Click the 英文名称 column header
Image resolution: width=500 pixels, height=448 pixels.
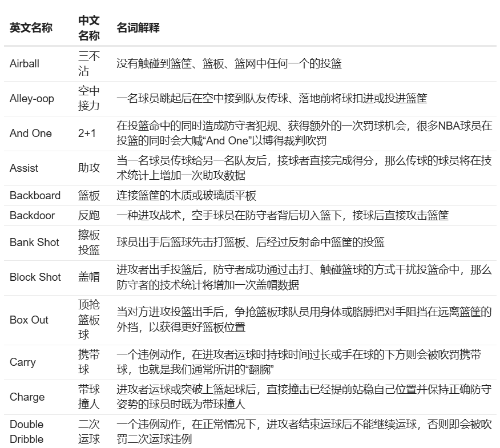(31, 28)
